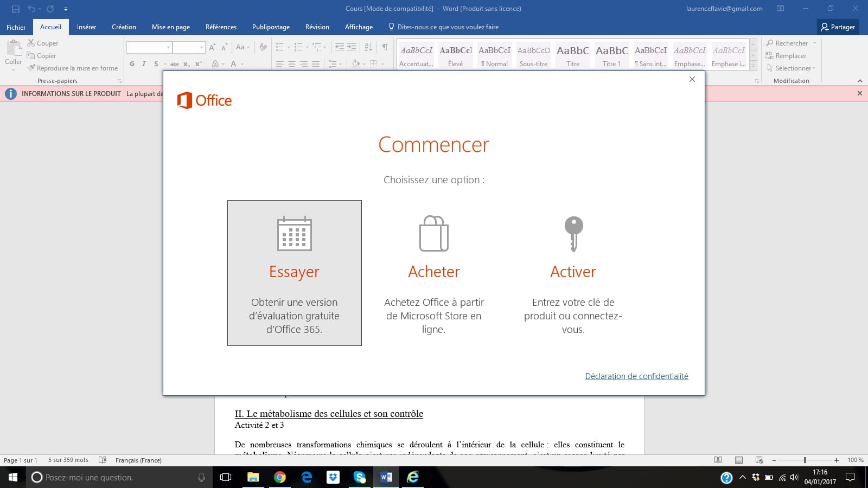Switch to the Affichage tab
This screenshot has width=868, height=488.
(x=359, y=27)
